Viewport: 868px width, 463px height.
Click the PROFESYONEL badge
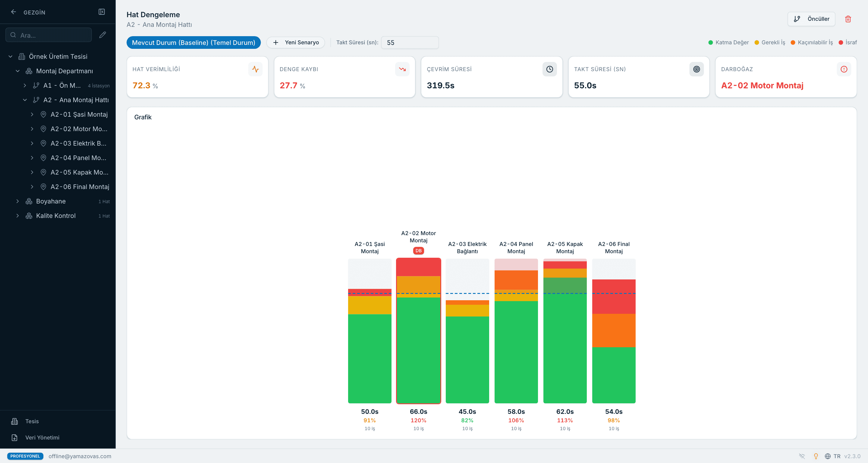tap(25, 456)
